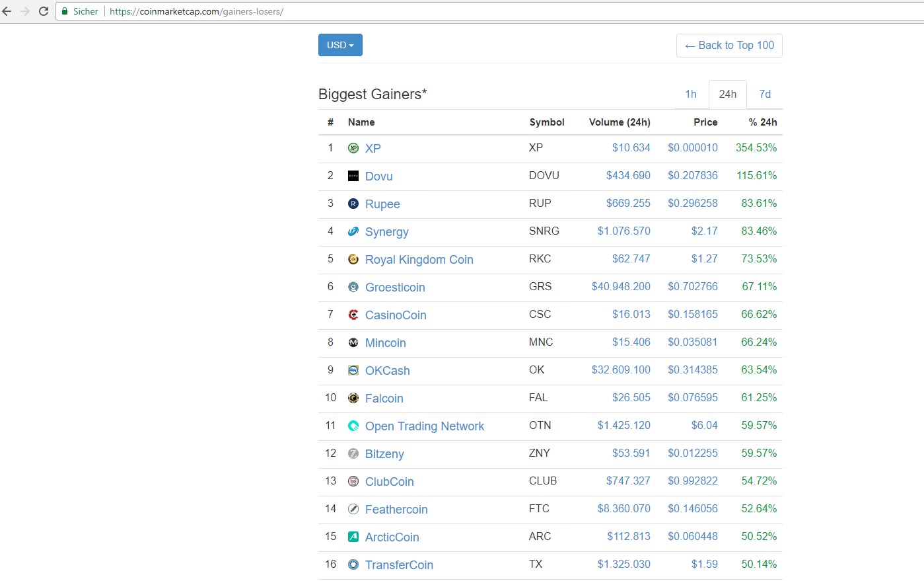Click the browser forward arrow
The height and width of the screenshot is (581, 924).
(x=25, y=11)
